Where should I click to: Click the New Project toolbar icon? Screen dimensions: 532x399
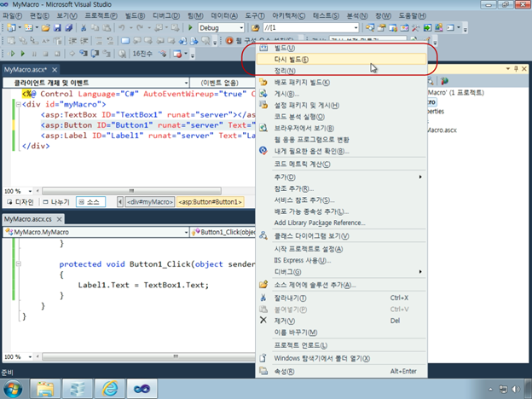pos(12,27)
